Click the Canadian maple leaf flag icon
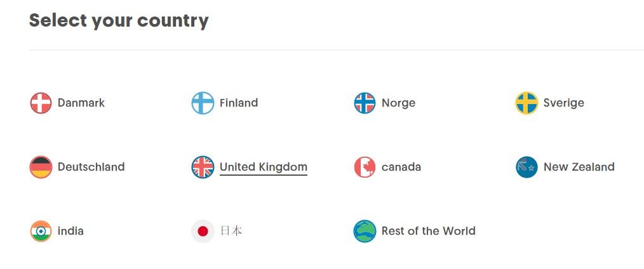Image resolution: width=644 pixels, height=269 pixels. pyautogui.click(x=365, y=167)
